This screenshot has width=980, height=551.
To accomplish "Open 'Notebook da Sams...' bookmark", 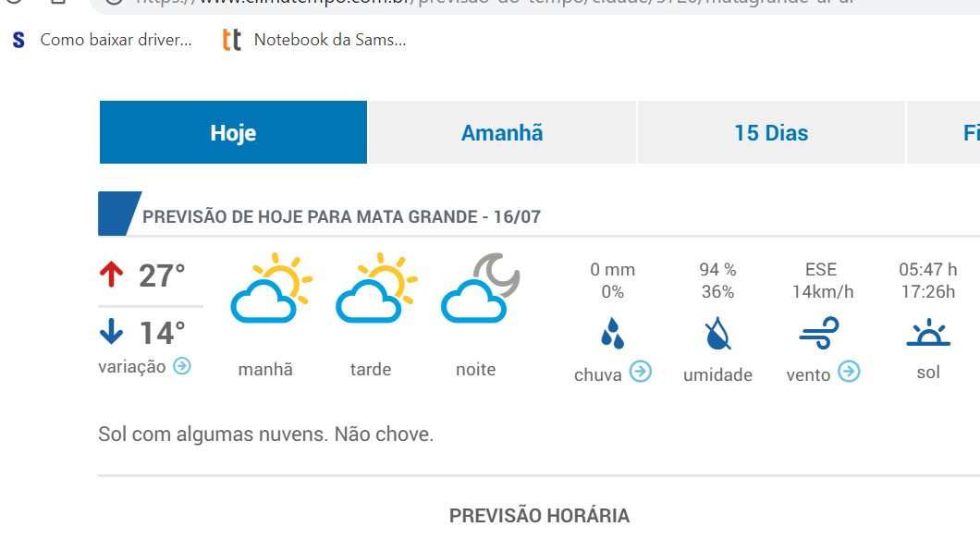I will (314, 40).
